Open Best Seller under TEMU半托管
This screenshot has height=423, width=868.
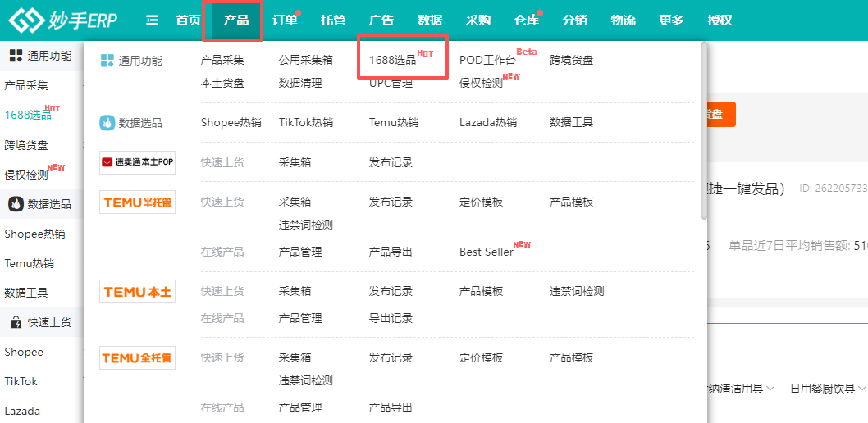[x=487, y=252]
